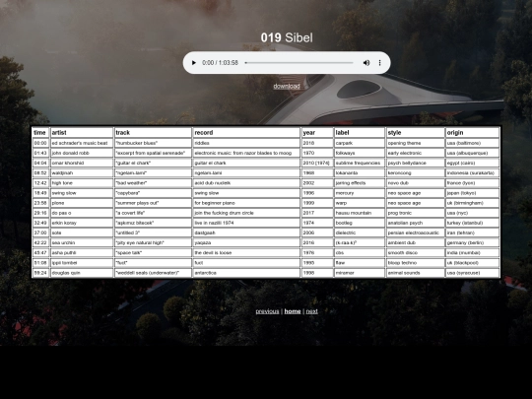532x399 pixels.
Task: Play the 019 Sibel audio mix
Action: (194, 63)
